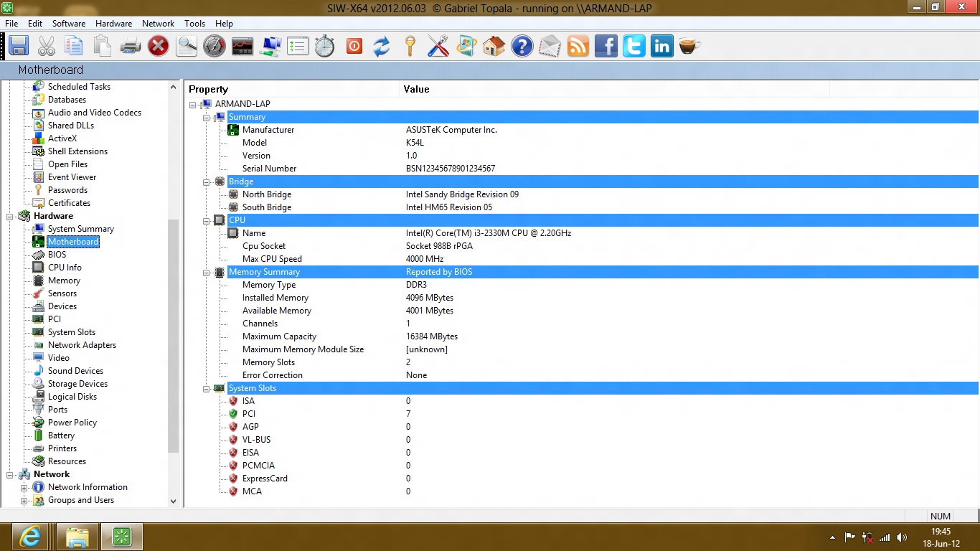Image resolution: width=980 pixels, height=551 pixels.
Task: Click the coffee cup toolbar icon
Action: (689, 47)
